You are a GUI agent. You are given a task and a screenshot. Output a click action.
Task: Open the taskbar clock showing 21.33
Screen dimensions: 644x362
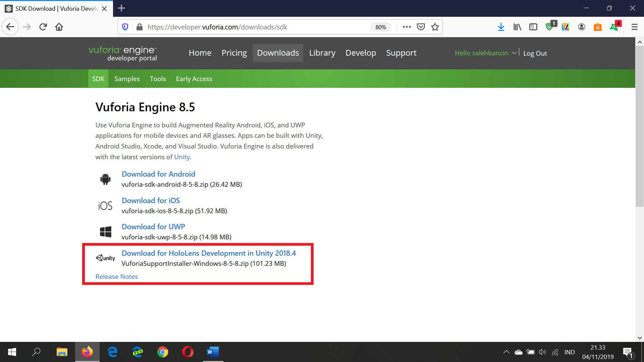click(x=598, y=352)
